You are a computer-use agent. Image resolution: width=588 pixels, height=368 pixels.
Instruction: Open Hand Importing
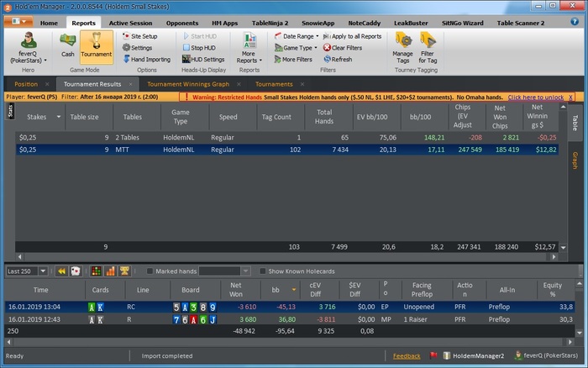coord(147,60)
